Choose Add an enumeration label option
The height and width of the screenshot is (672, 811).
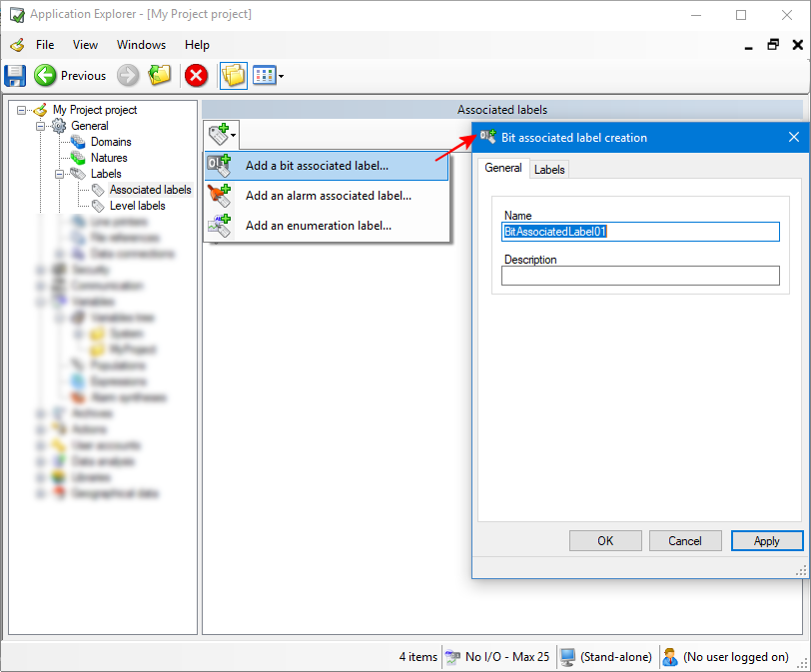point(318,226)
